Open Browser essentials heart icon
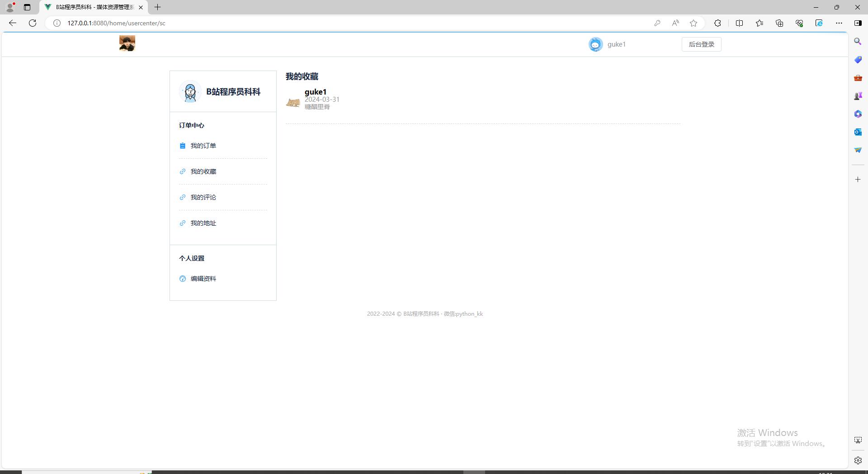The height and width of the screenshot is (474, 868). [x=799, y=23]
